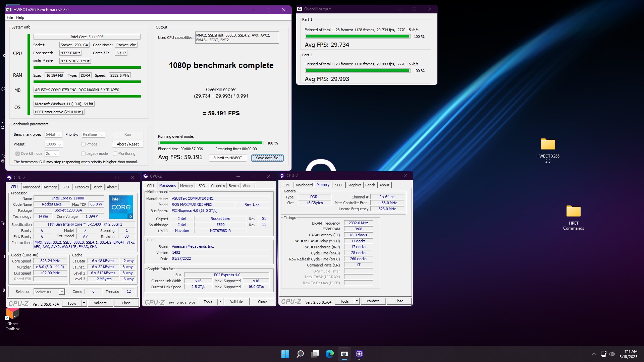This screenshot has height=362, width=644.
Task: Click the taskbar clock and date
Action: (x=628, y=354)
